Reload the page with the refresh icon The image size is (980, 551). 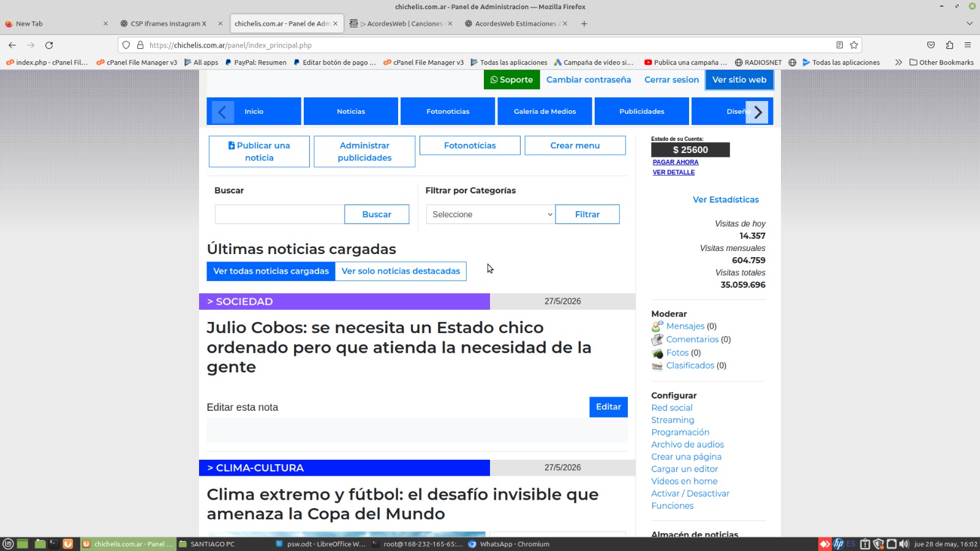(49, 45)
